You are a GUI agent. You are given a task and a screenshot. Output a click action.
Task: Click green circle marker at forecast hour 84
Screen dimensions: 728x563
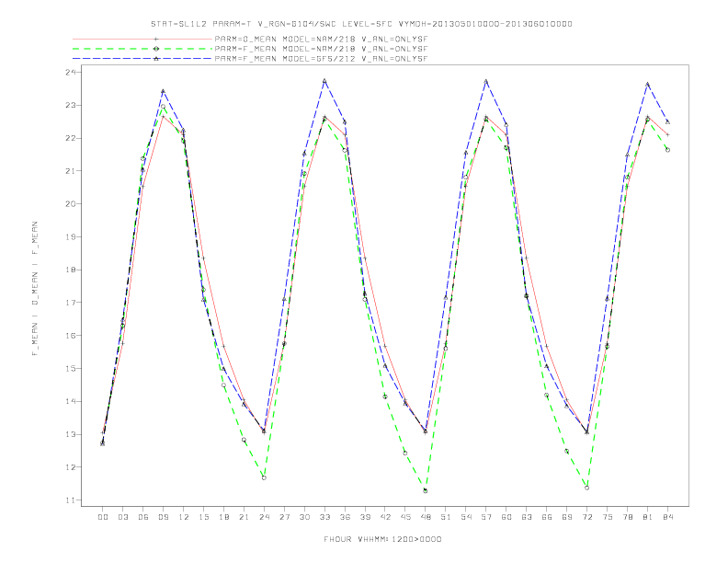pos(667,150)
